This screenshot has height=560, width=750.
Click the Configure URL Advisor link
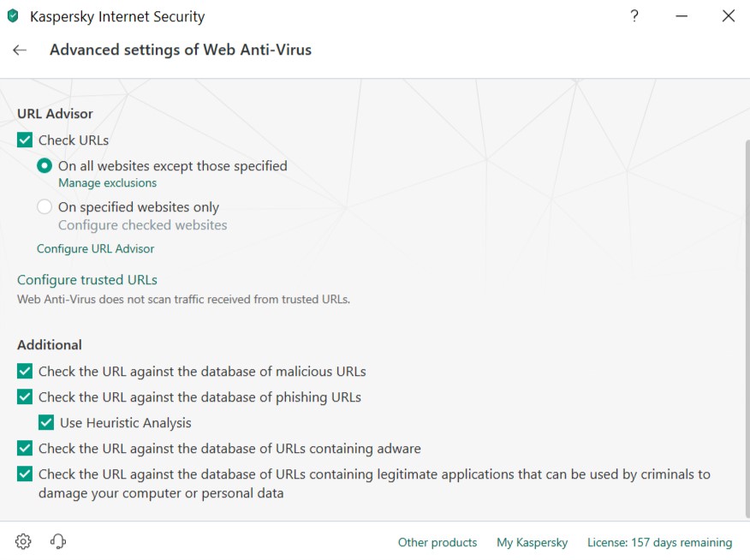(96, 249)
